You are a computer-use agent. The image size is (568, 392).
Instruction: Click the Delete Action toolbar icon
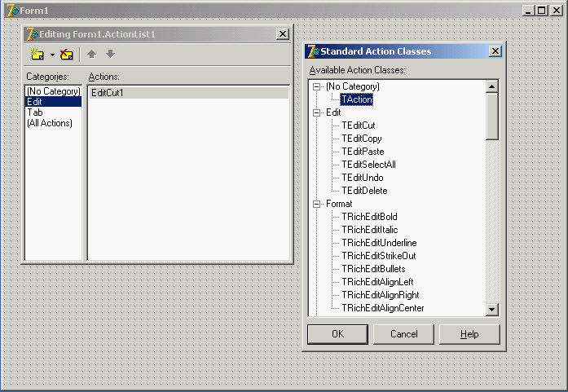click(x=66, y=55)
